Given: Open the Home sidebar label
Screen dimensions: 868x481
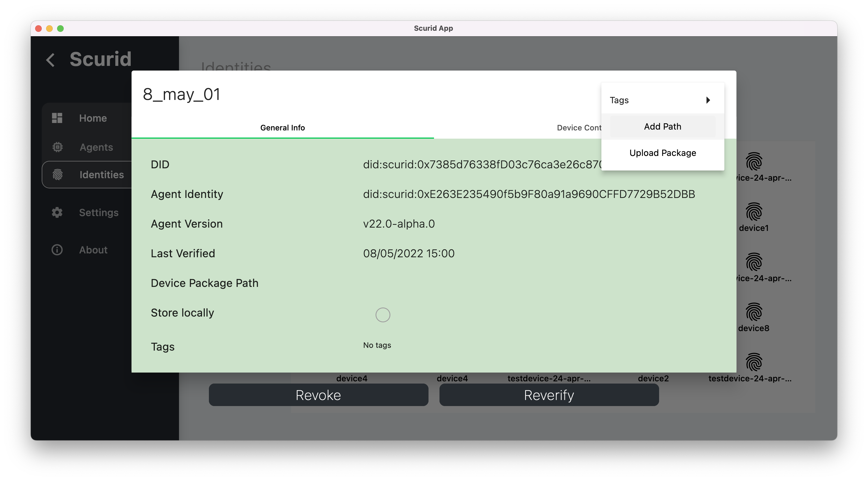Looking at the screenshot, I should pyautogui.click(x=93, y=118).
